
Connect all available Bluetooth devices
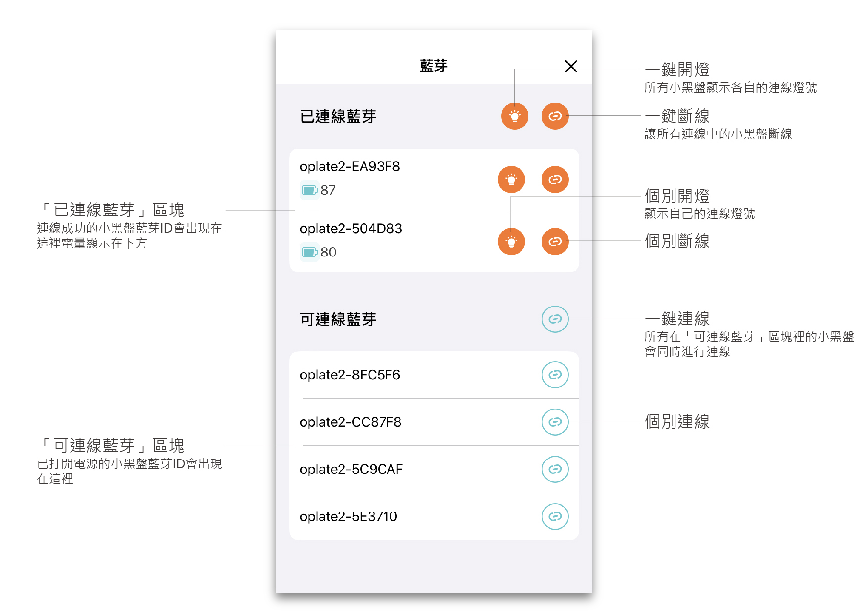coord(555,319)
